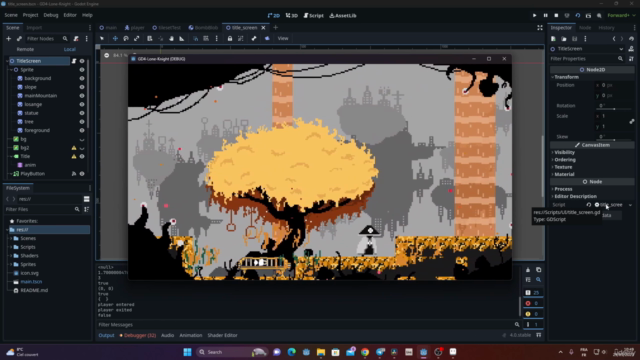This screenshot has height=360, width=640.
Task: Click the attach script icon beside Filter Nodes
Action: tap(76, 39)
